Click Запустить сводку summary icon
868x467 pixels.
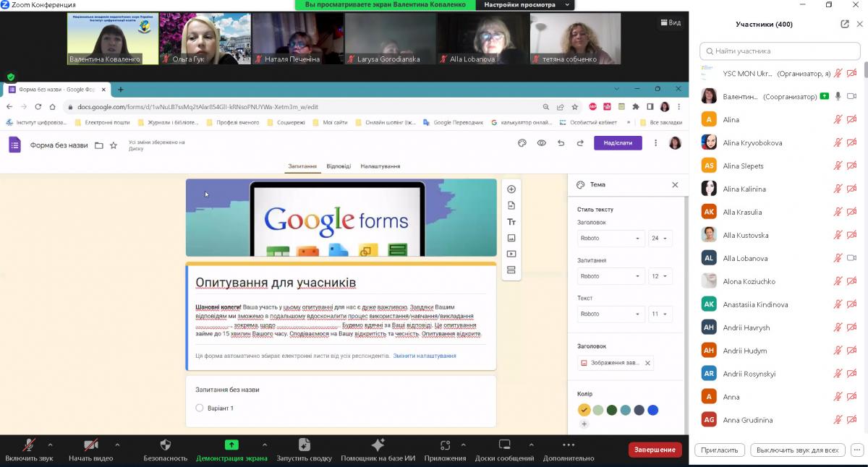[x=304, y=450]
